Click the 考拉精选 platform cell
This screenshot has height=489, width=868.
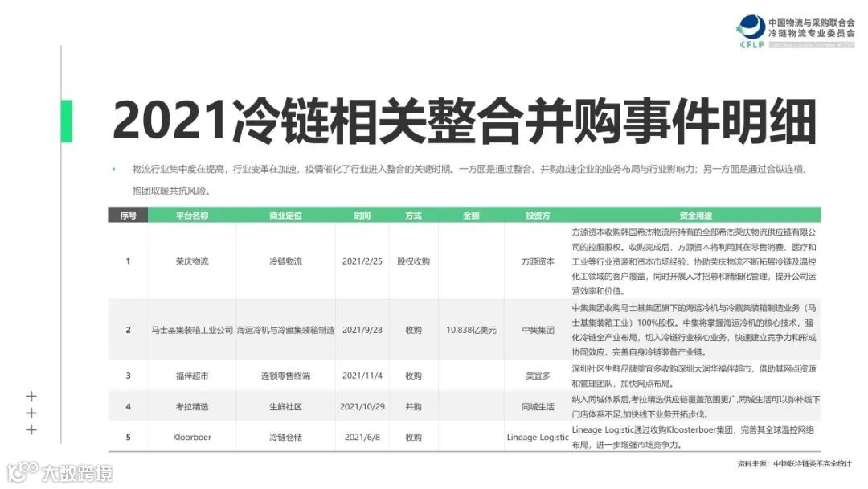click(192, 406)
